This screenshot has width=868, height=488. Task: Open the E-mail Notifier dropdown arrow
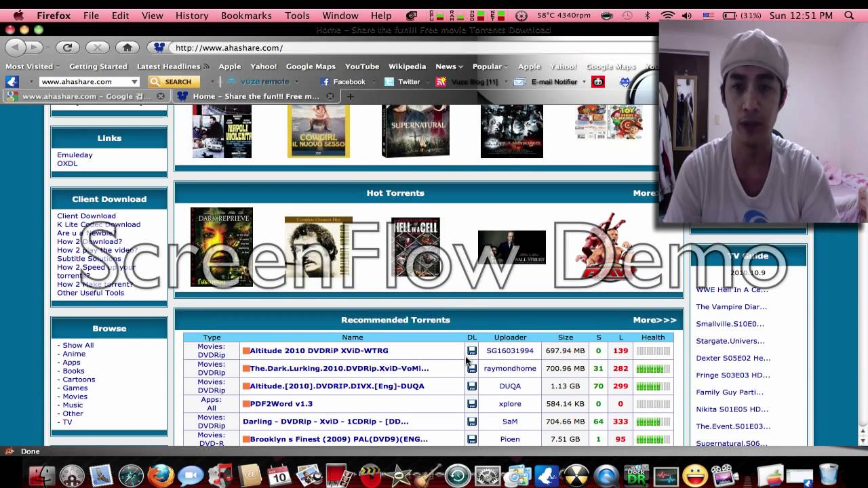[x=584, y=82]
